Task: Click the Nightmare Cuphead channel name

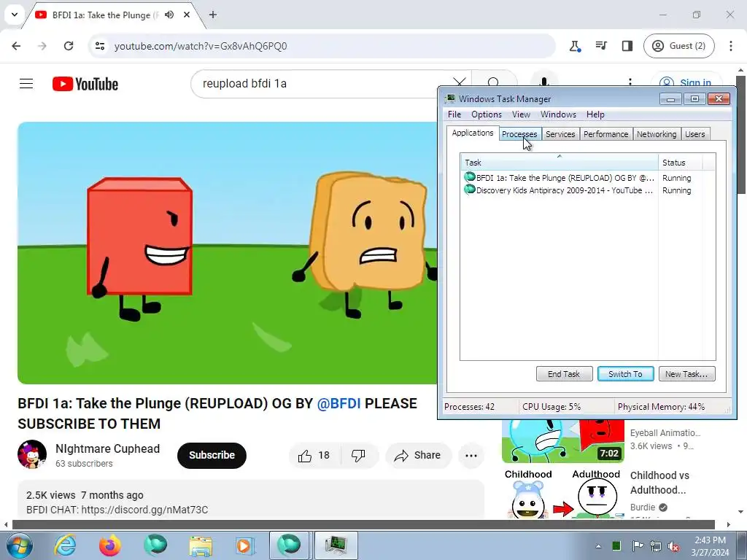Action: pyautogui.click(x=108, y=448)
